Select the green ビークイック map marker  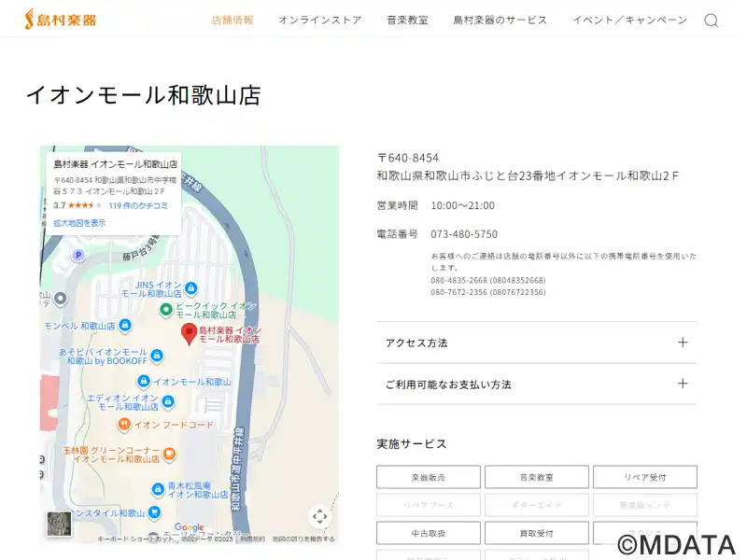165,309
